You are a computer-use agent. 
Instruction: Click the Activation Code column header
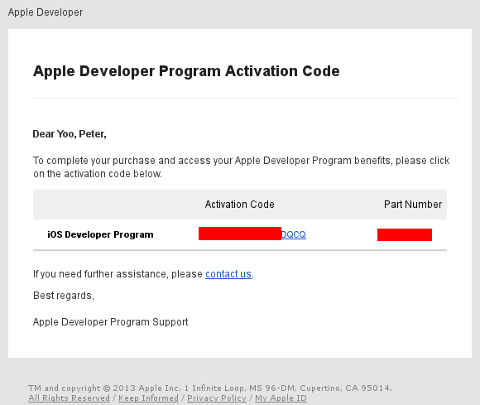tap(240, 204)
